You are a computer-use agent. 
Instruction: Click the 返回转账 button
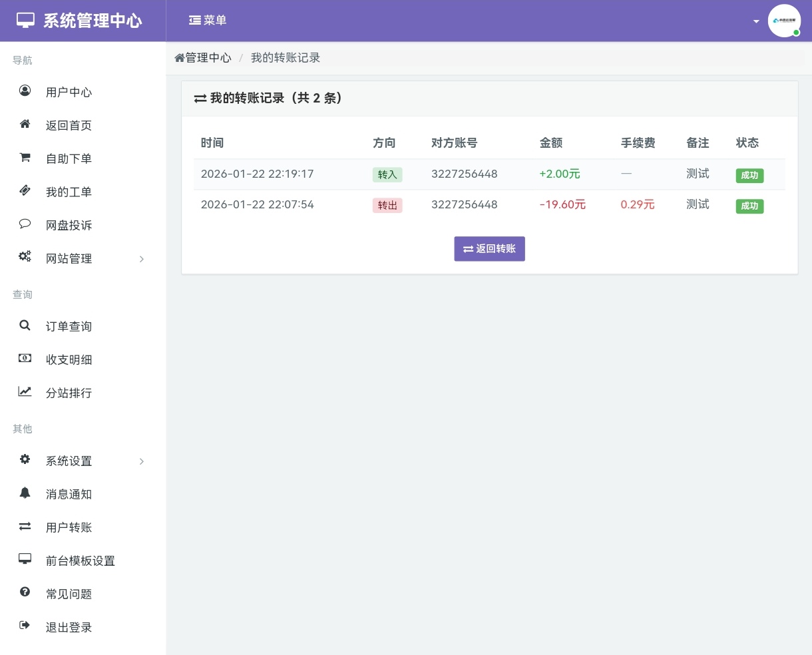coord(490,248)
